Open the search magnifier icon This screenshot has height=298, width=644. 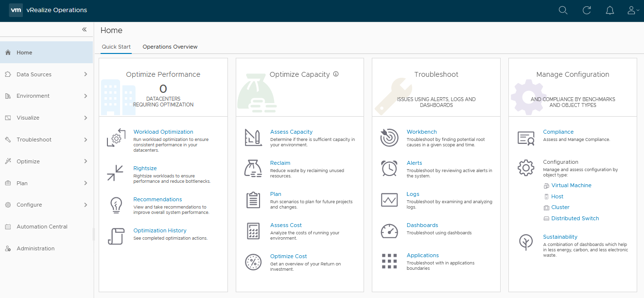click(x=563, y=10)
